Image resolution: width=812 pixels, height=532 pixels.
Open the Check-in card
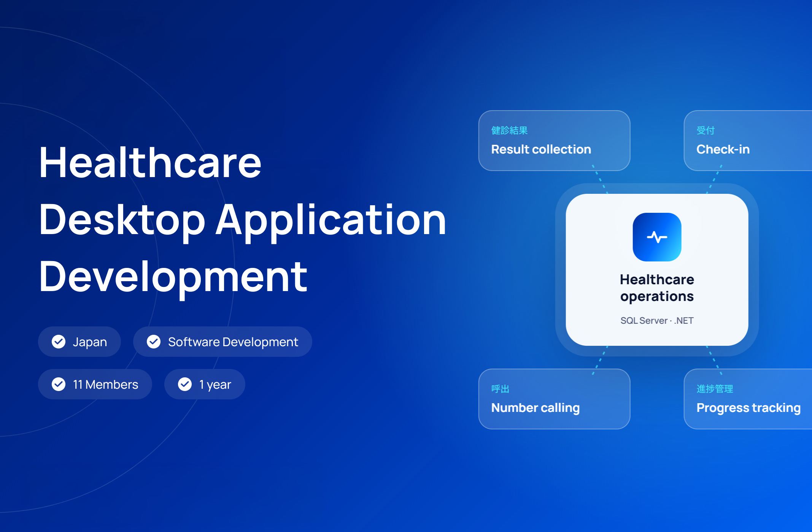pyautogui.click(x=748, y=141)
